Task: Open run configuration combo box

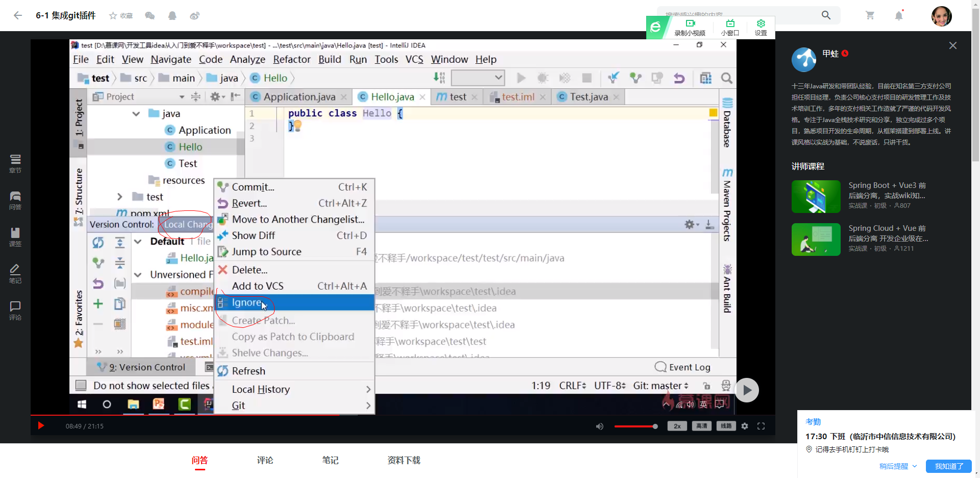Action: (x=478, y=78)
